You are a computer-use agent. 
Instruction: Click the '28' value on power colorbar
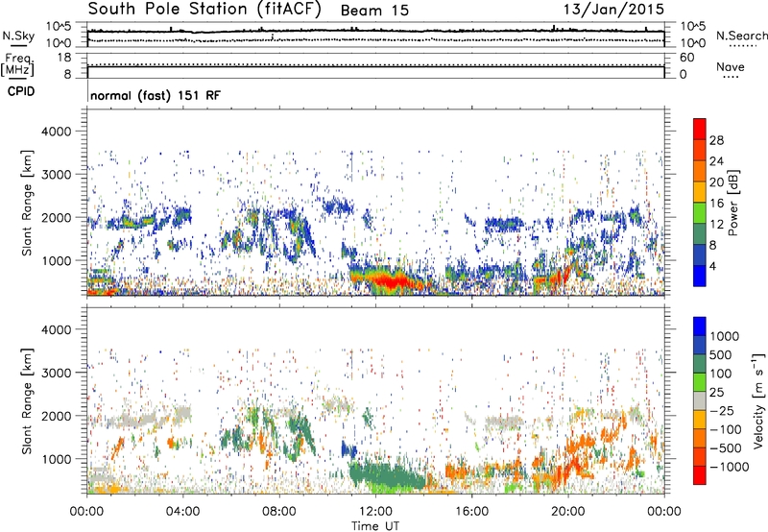[716, 140]
